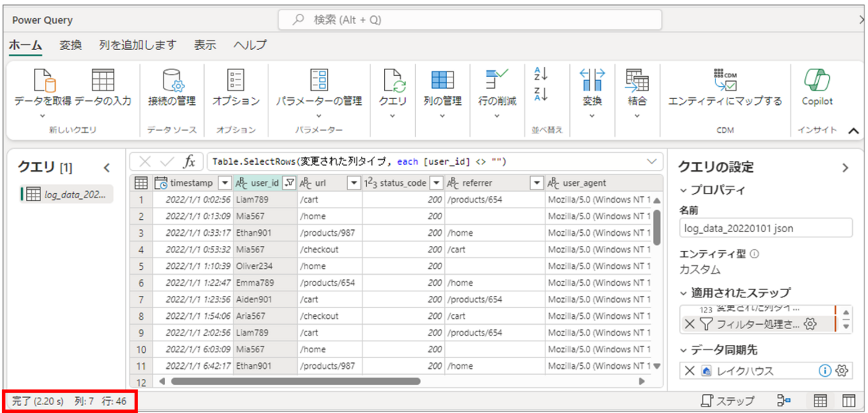Open 接続の管理 (Manage connections)

171,88
